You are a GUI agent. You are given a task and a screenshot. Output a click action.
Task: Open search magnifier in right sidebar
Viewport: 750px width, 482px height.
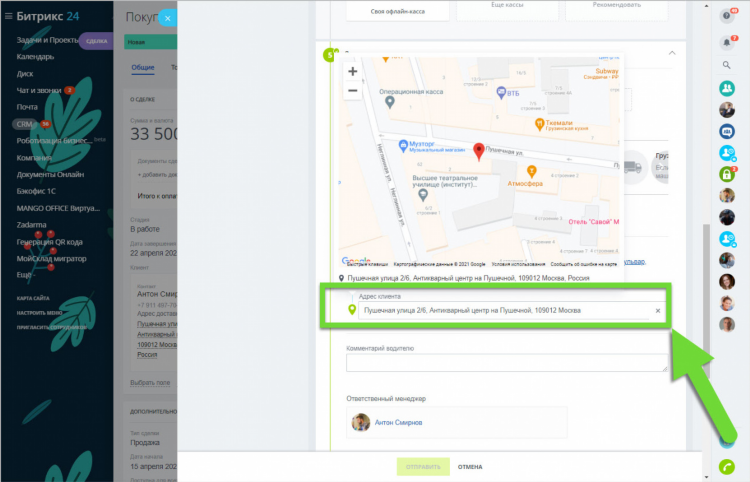(727, 65)
